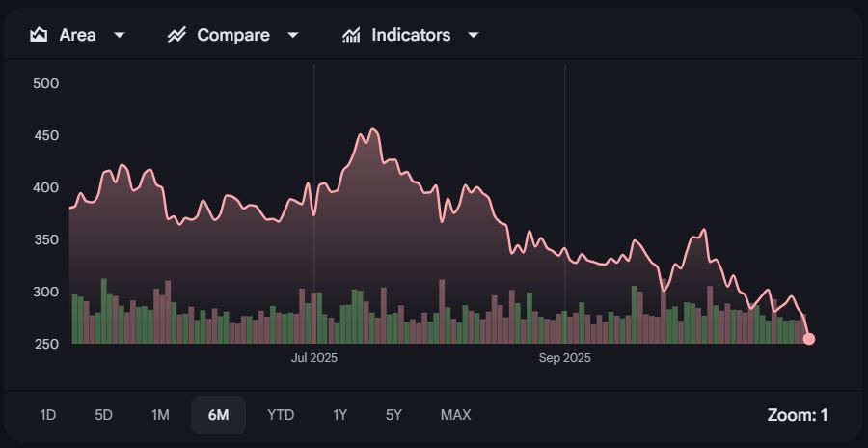Viewport: 868px width, 448px height.
Task: Click the peak of the price line
Action: click(373, 129)
